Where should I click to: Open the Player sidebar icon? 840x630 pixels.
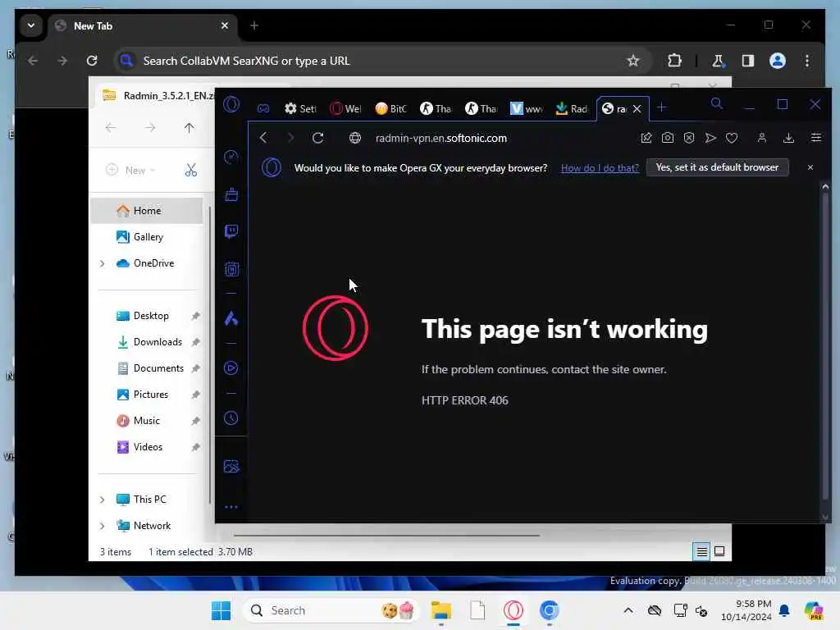click(x=231, y=368)
